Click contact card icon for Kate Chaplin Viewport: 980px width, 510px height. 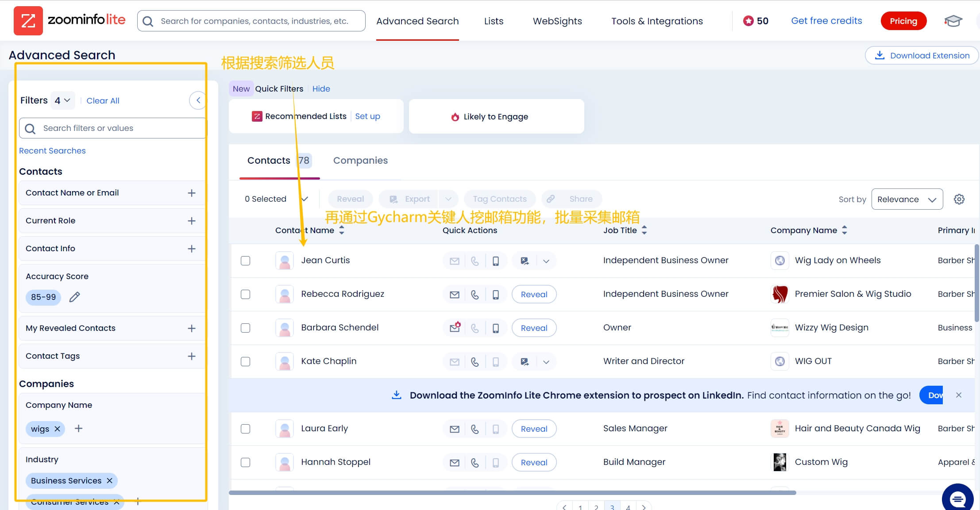point(525,362)
